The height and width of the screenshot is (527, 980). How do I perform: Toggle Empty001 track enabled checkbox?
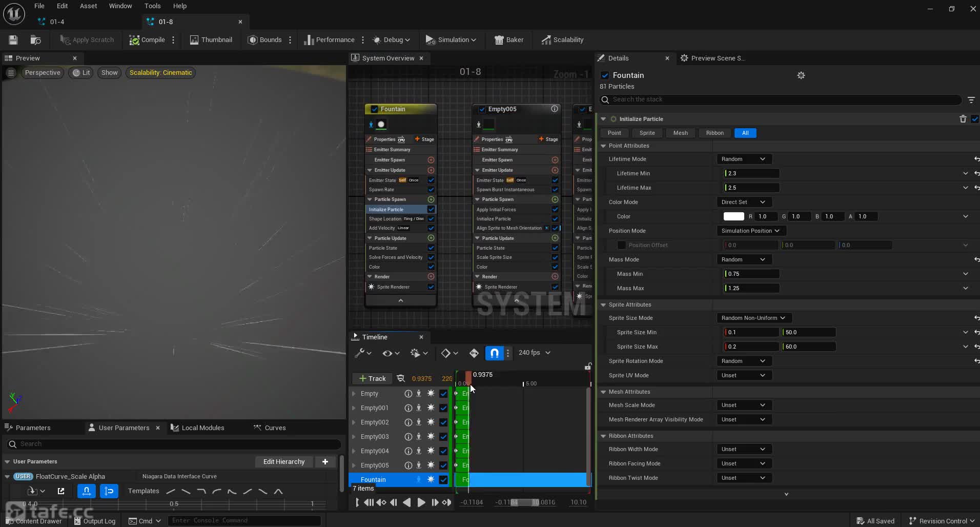pos(443,408)
